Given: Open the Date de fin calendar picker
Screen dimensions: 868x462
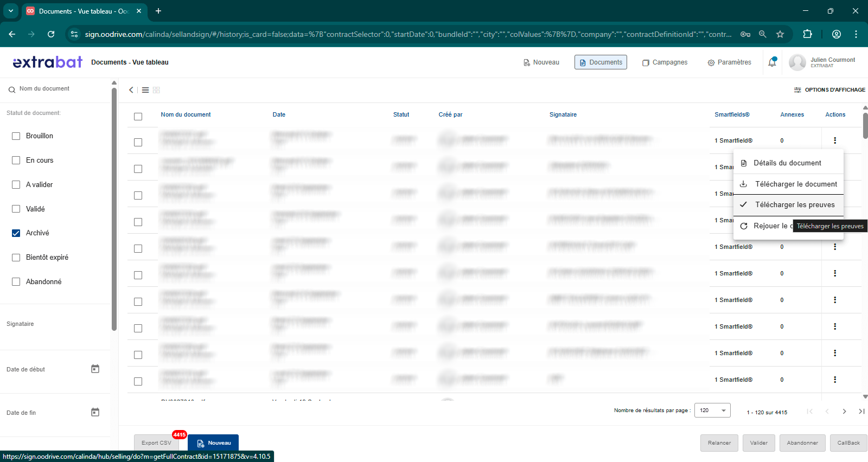Looking at the screenshot, I should click(x=95, y=413).
